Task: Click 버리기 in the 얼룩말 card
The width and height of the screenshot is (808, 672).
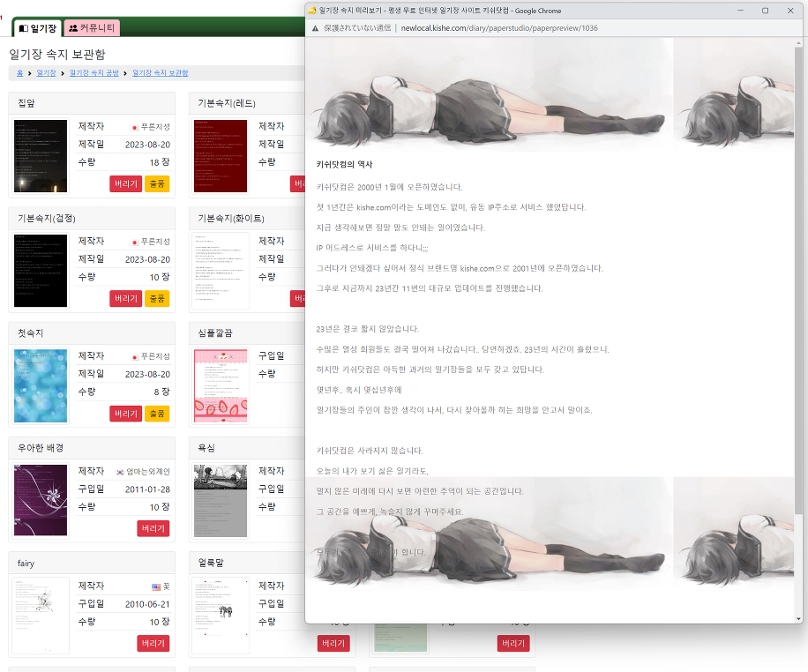Action: pos(333,644)
